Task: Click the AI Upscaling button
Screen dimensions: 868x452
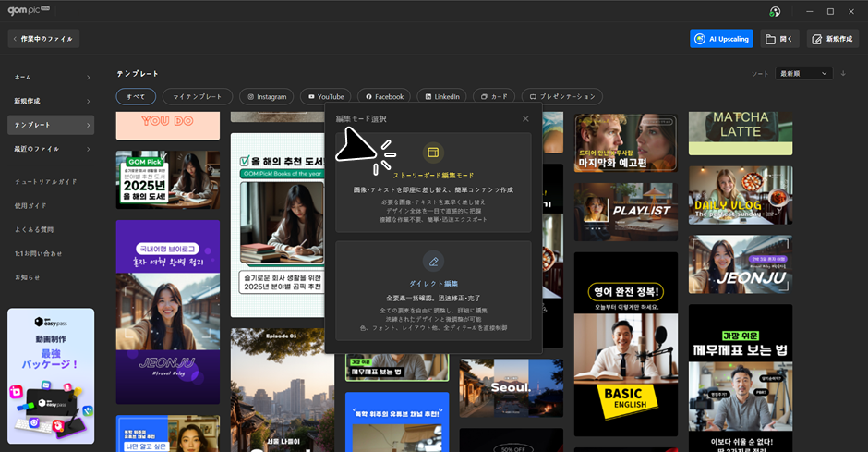Action: 721,38
